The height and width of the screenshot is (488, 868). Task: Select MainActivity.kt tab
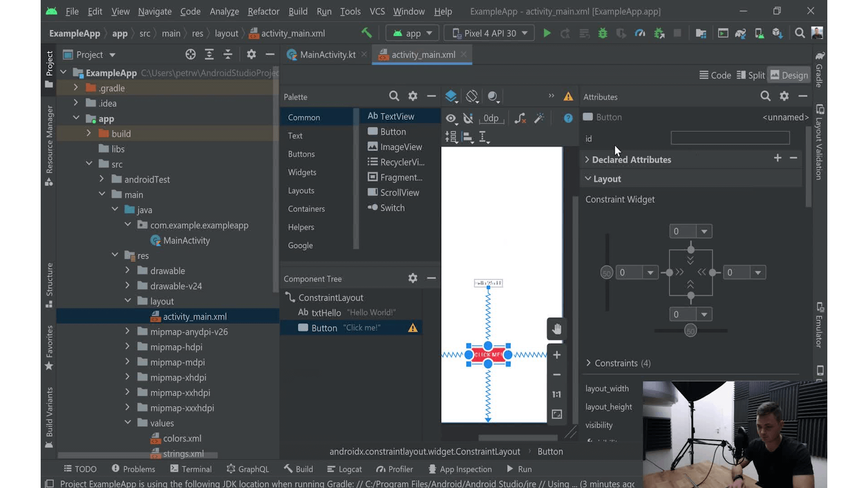click(x=327, y=54)
